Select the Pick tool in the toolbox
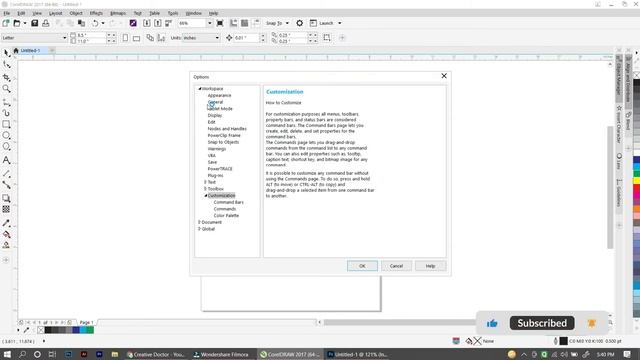The image size is (640, 360). (x=7, y=53)
